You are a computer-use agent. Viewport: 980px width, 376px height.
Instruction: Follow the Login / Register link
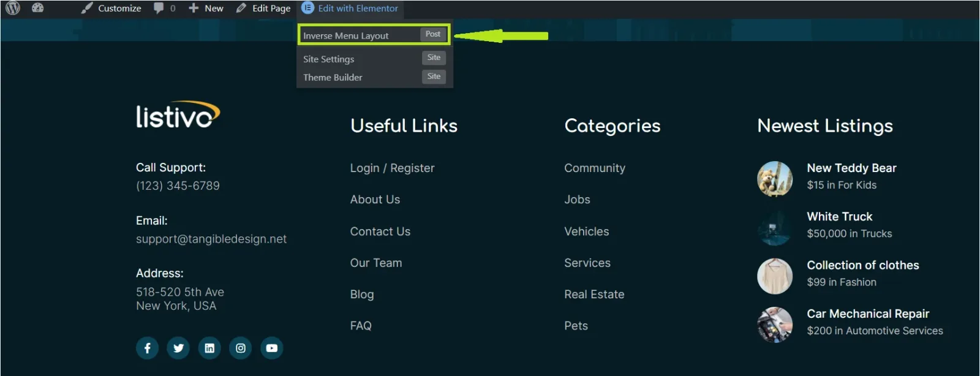tap(392, 168)
